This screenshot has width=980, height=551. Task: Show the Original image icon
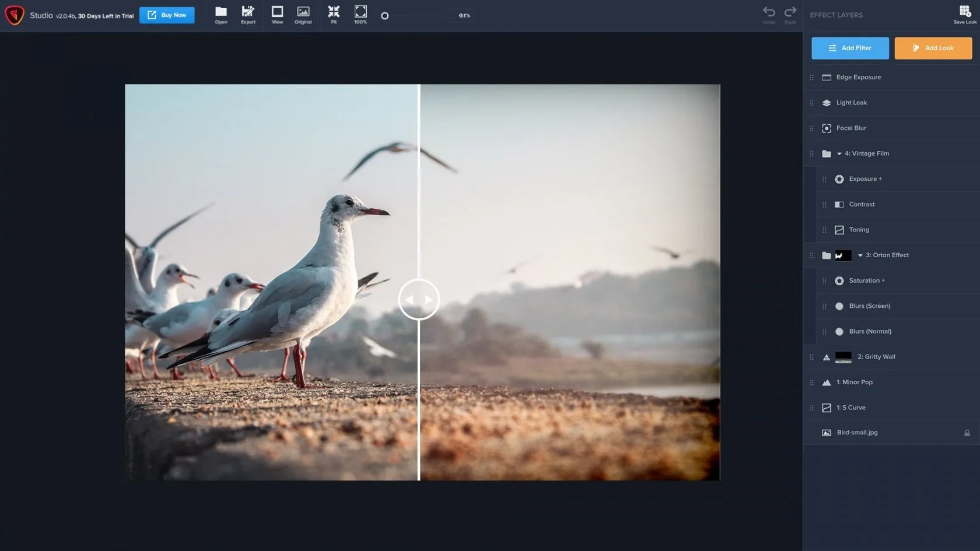(303, 12)
